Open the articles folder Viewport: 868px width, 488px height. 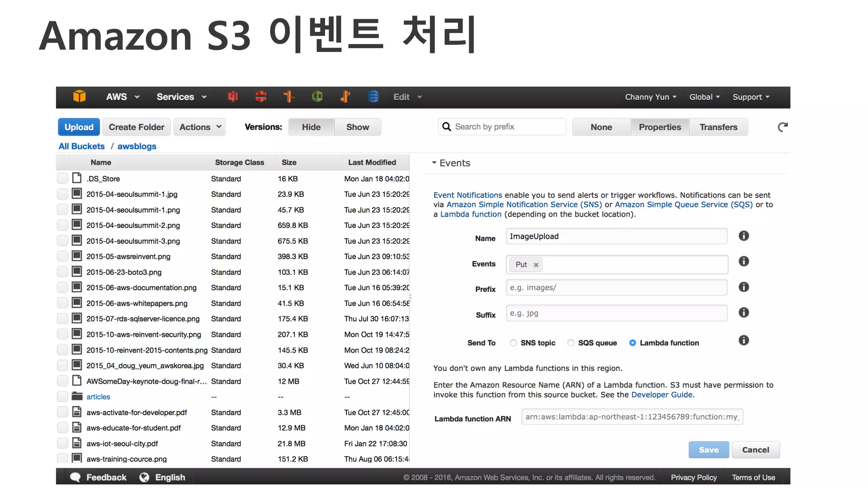click(98, 397)
